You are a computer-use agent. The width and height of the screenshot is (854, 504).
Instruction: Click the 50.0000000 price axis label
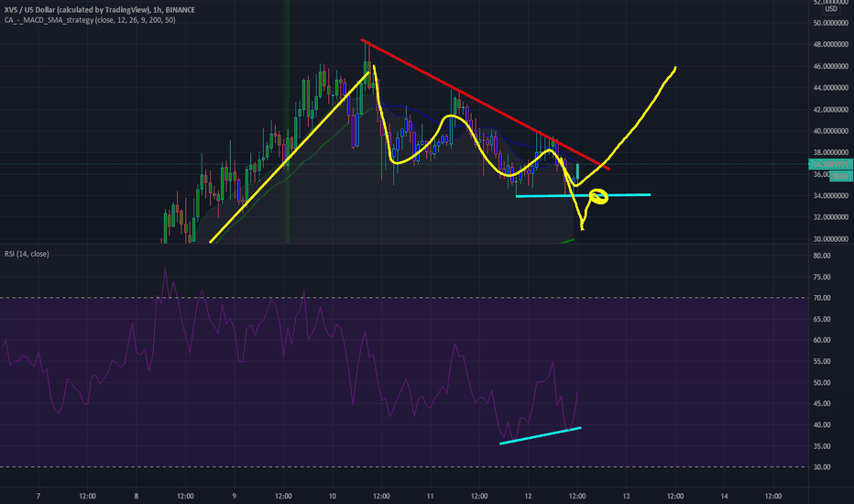click(830, 23)
